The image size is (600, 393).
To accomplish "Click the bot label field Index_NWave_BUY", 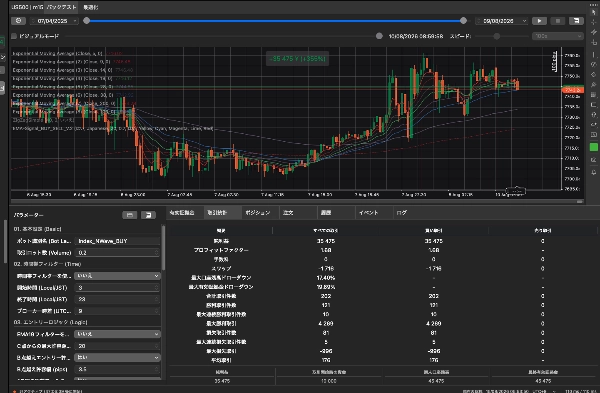I will click(117, 241).
